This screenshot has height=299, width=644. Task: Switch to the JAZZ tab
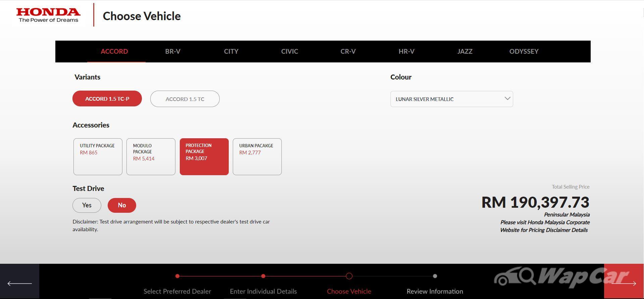465,51
